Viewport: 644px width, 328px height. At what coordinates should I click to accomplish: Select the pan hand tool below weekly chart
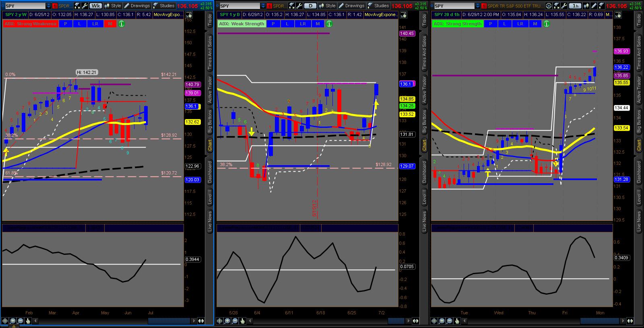click(28, 321)
